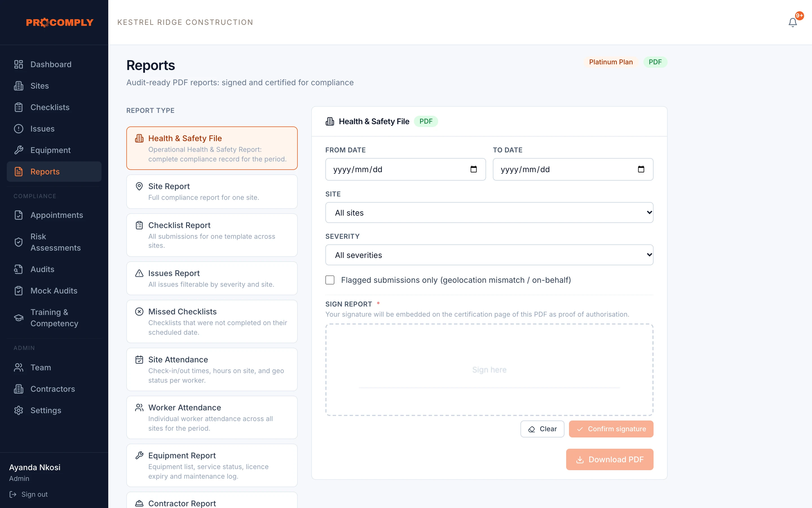Image resolution: width=812 pixels, height=508 pixels.
Task: Go to Appointments in the sidebar
Action: [54, 215]
